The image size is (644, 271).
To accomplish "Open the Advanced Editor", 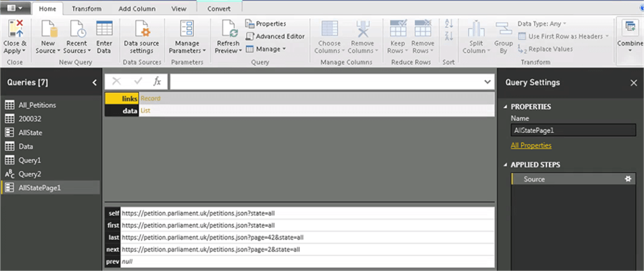I will pos(275,36).
